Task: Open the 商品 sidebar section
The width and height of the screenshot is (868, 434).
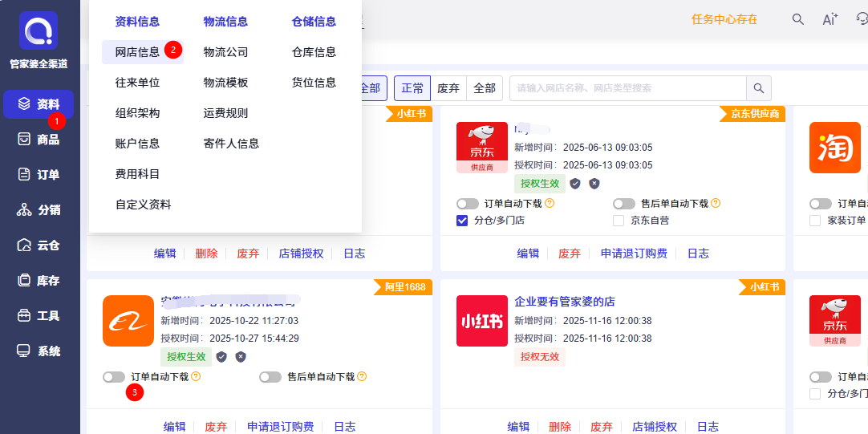Action: coord(39,140)
